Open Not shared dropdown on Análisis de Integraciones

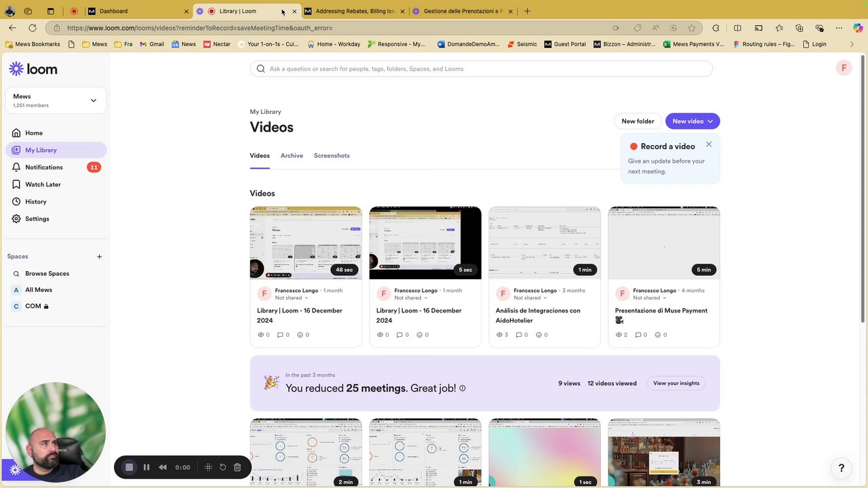(x=530, y=298)
